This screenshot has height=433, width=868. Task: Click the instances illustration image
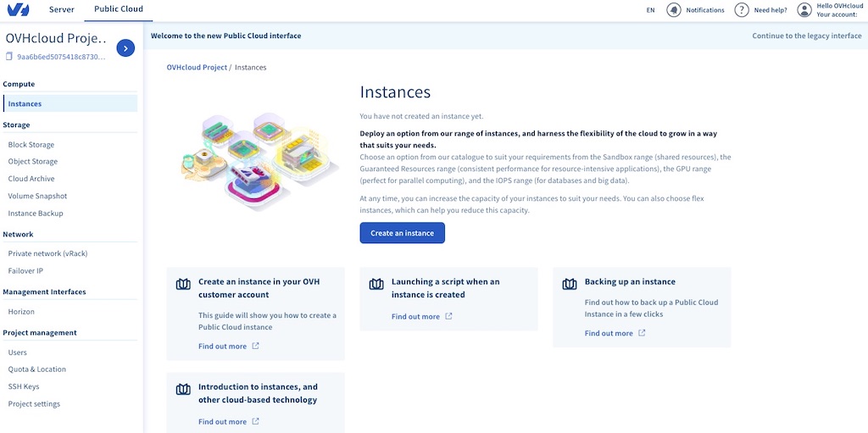coord(259,161)
